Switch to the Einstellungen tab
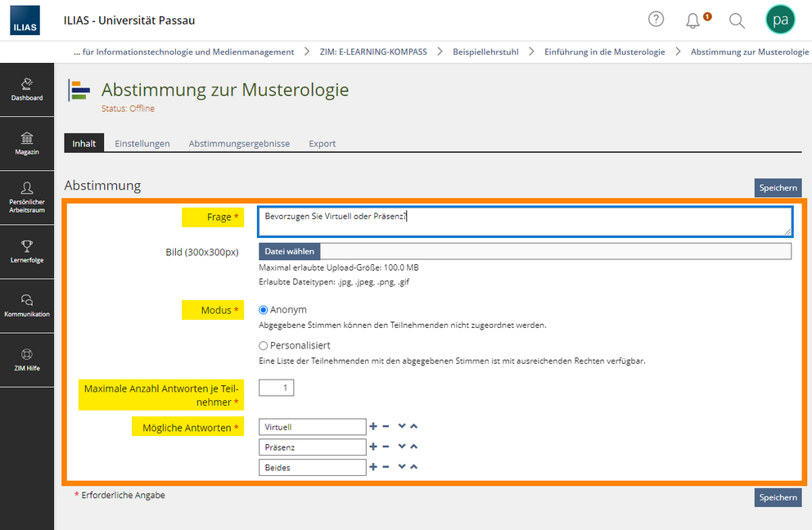 [x=142, y=143]
